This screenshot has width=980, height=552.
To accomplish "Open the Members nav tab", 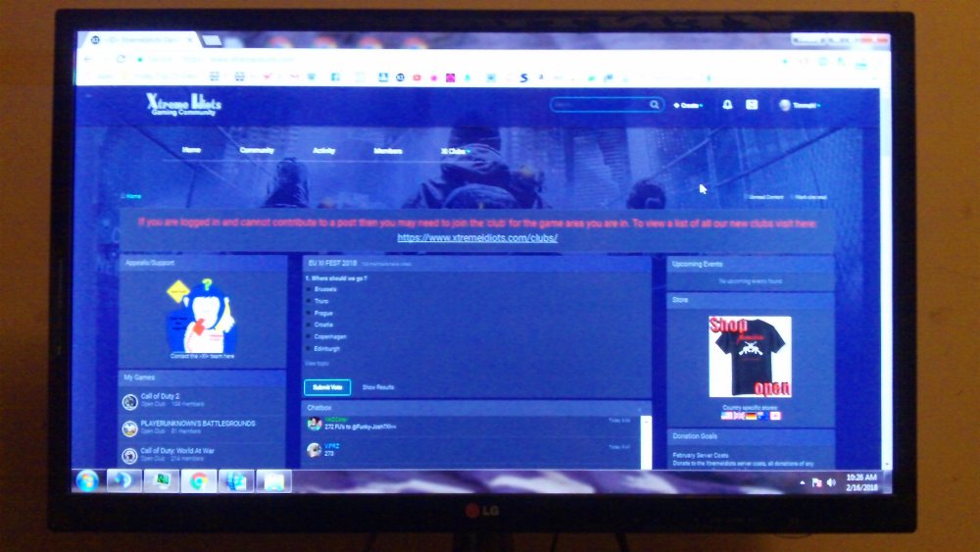I will tap(387, 151).
